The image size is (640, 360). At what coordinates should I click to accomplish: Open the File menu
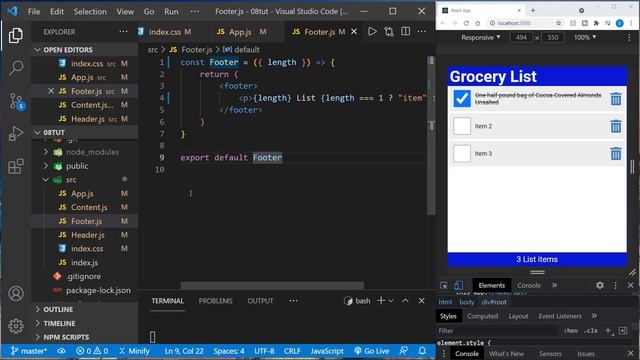34,11
